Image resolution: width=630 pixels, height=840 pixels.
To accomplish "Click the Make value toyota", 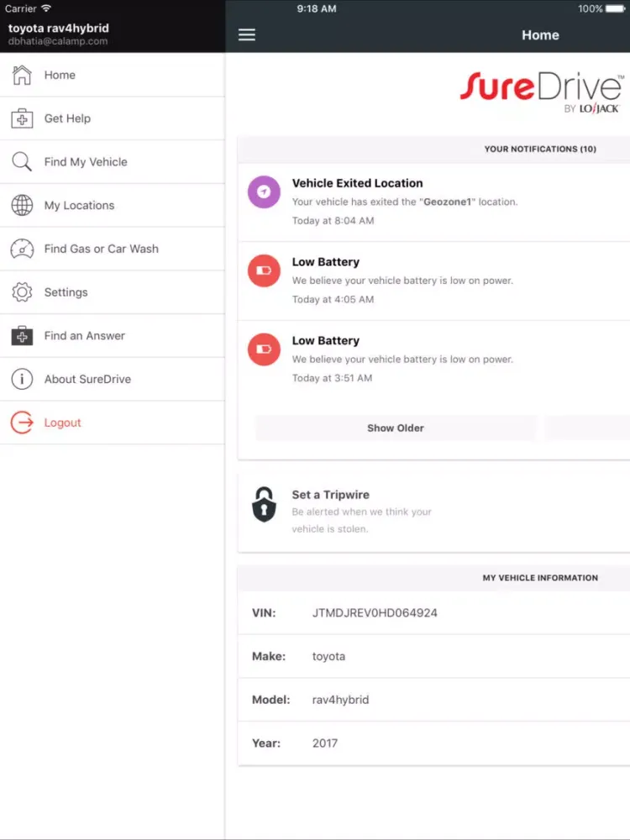I will [329, 656].
